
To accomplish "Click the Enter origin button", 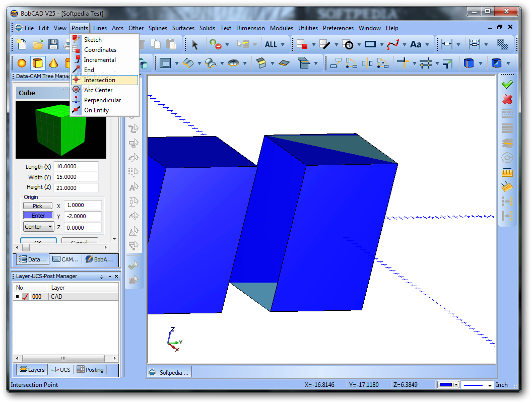I will pos(38,216).
